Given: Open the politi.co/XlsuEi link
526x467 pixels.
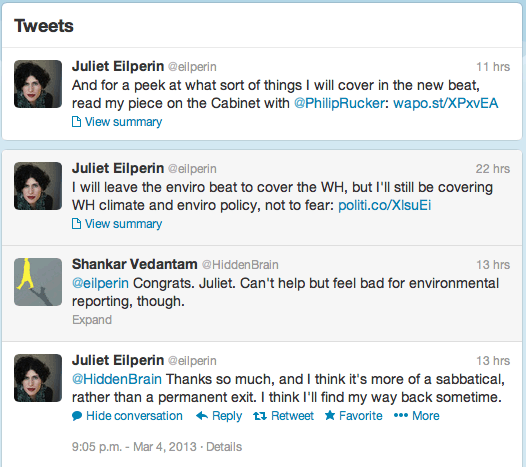Looking at the screenshot, I should (x=384, y=205).
